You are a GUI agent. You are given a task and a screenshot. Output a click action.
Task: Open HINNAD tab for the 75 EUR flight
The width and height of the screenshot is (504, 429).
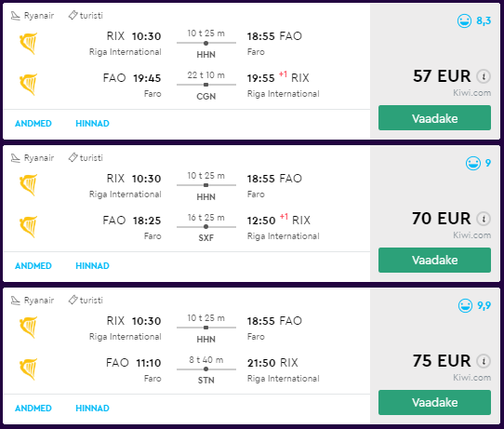click(x=92, y=409)
